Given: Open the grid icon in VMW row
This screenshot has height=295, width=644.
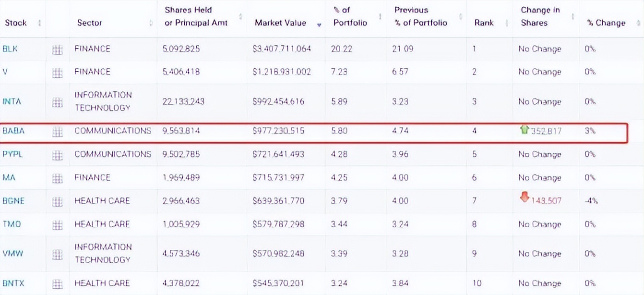Looking at the screenshot, I should [58, 254].
